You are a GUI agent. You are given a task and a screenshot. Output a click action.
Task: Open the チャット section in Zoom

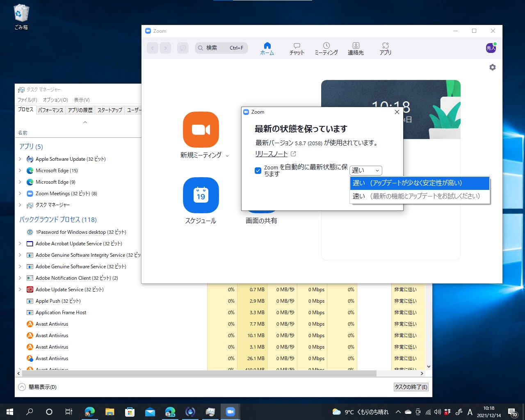pyautogui.click(x=297, y=48)
